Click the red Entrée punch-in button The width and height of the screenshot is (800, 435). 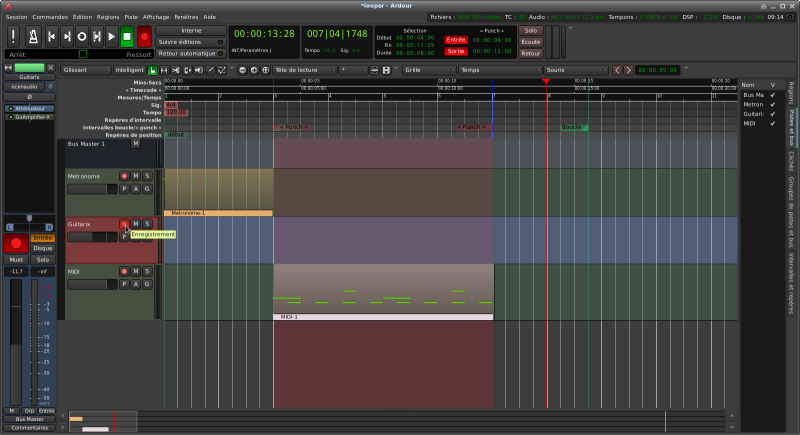tap(456, 41)
